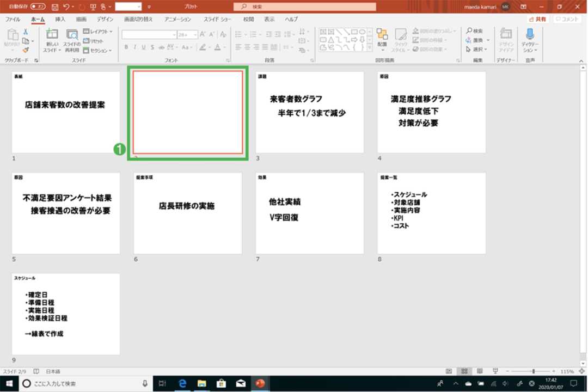Click the touch/mouse mode icon in title bar
The height and width of the screenshot is (392, 588).
(x=103, y=7)
